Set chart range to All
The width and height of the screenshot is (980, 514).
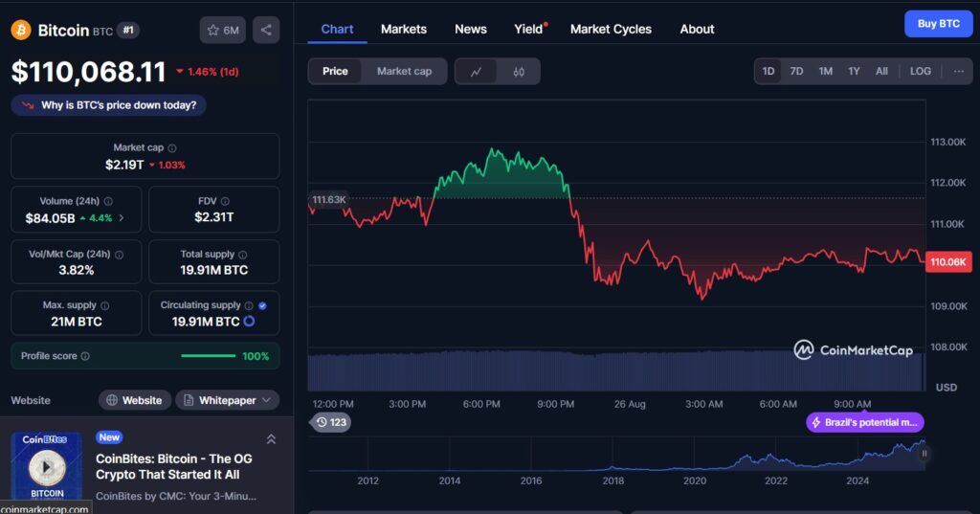tap(881, 71)
